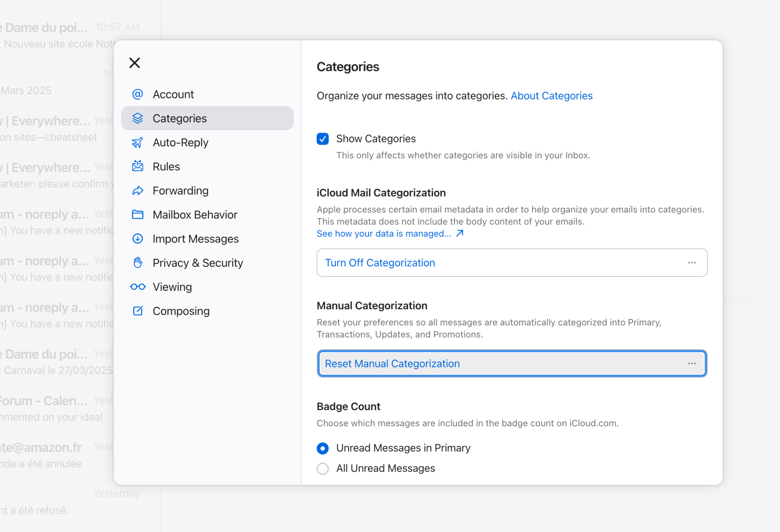Click the Privacy & Security hand icon
This screenshot has height=532, width=780.
pos(138,263)
